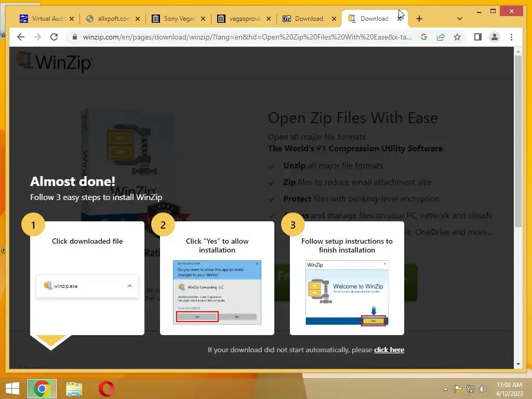This screenshot has width=532, height=399.
Task: Click the Chrome taskbar icon
Action: (x=42, y=389)
